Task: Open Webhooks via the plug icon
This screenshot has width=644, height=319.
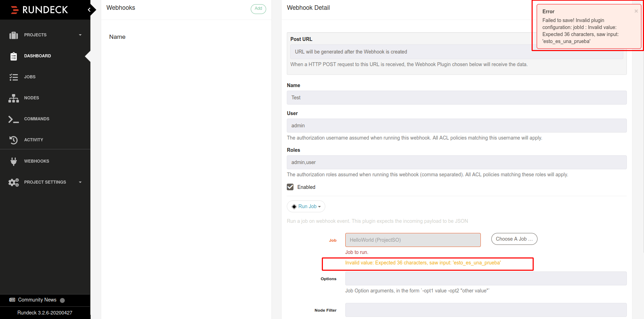Action: tap(13, 161)
